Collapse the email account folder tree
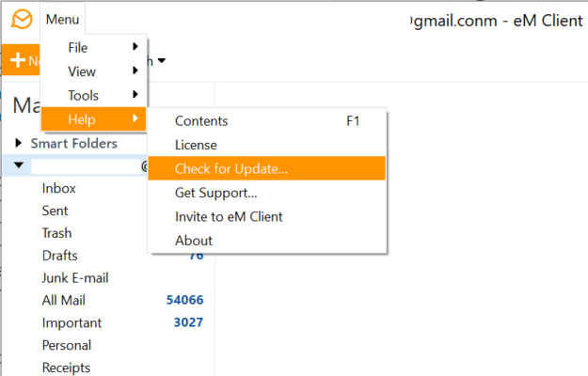This screenshot has height=376, width=588. [19, 165]
